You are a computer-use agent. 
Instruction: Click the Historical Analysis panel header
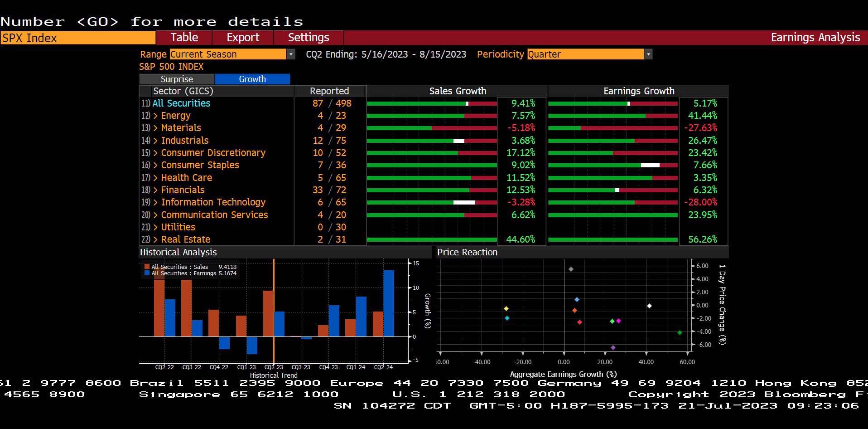point(285,252)
